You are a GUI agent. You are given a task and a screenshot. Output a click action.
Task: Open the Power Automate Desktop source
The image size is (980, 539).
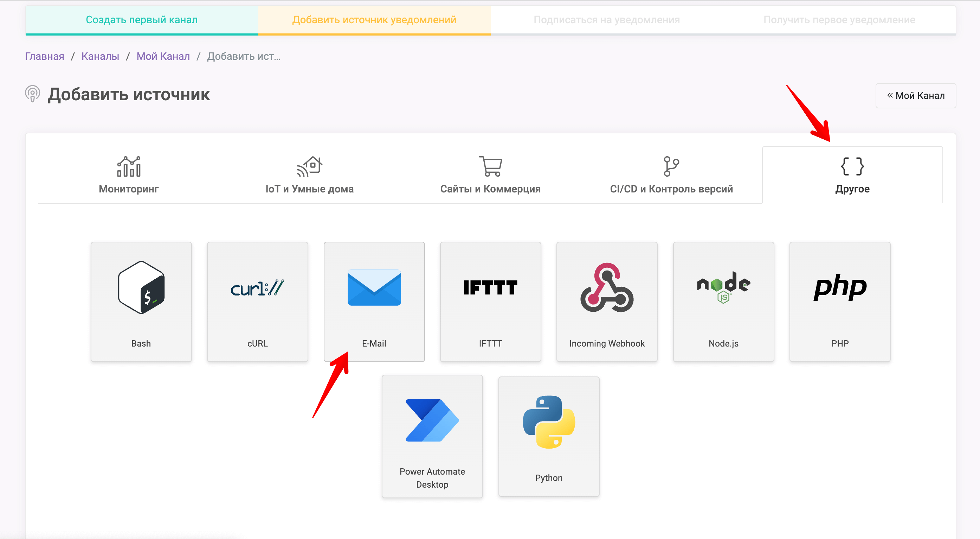point(432,420)
